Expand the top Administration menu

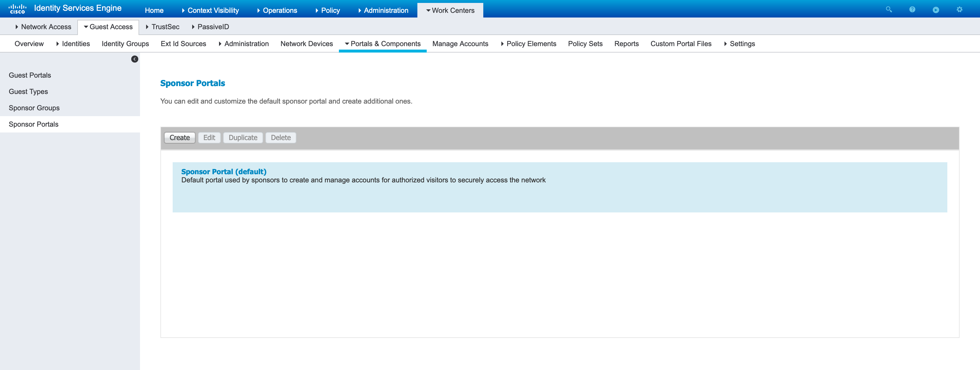click(x=383, y=10)
